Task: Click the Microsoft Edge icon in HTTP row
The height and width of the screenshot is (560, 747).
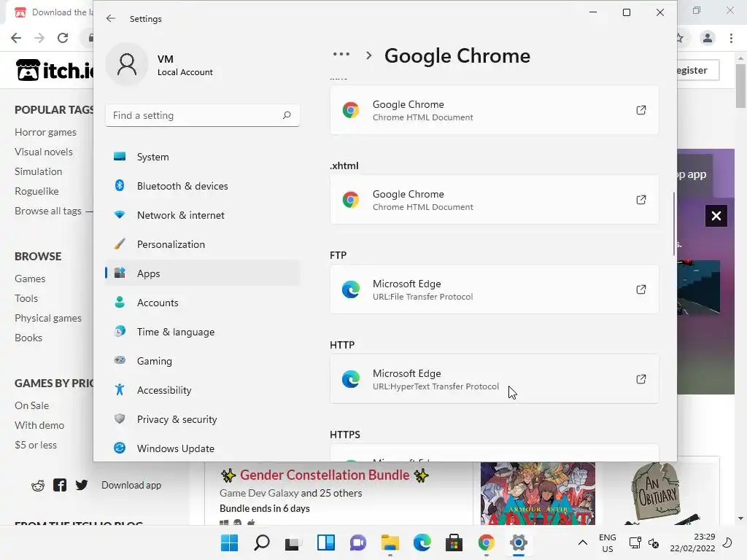Action: [351, 379]
